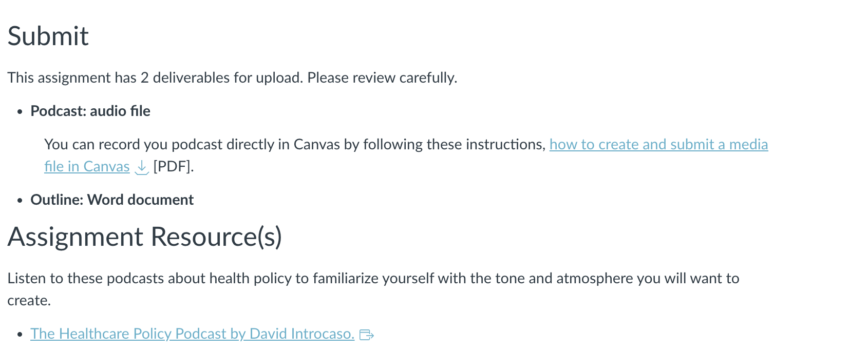
Task: Select the 'Outline: Word document' bullet text
Action: [x=112, y=200]
